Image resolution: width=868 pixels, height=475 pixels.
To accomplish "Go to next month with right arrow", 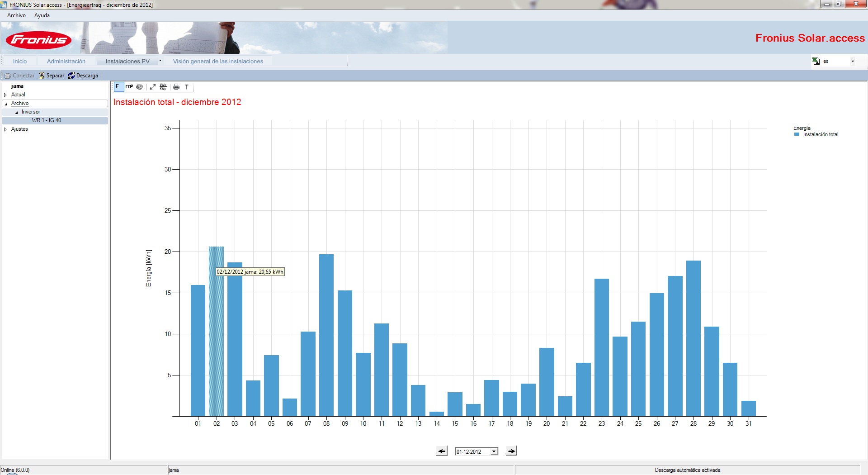I will tap(511, 451).
